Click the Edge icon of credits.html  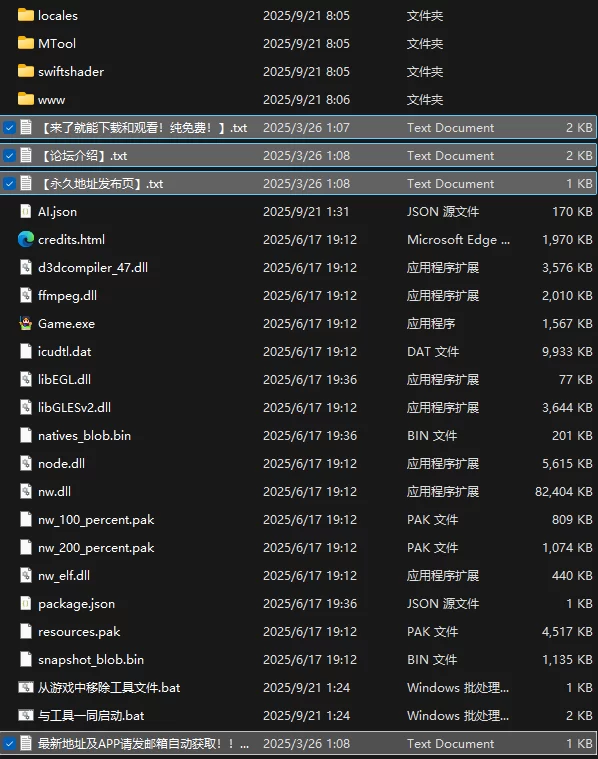tap(26, 240)
